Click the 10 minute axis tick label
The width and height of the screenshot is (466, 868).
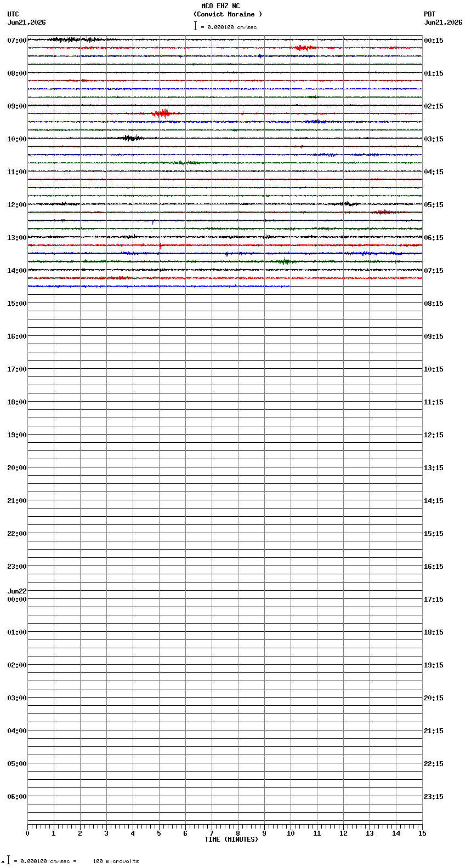coord(291,833)
